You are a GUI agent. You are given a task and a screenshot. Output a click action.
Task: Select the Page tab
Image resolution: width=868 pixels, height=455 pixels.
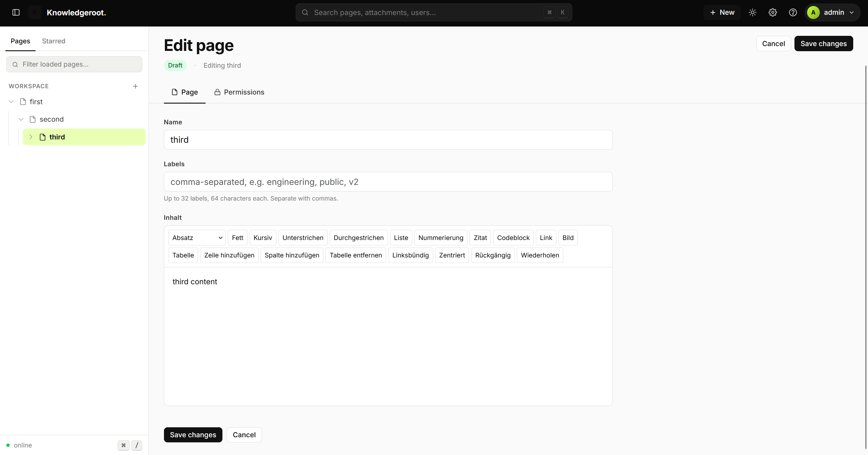tap(185, 92)
